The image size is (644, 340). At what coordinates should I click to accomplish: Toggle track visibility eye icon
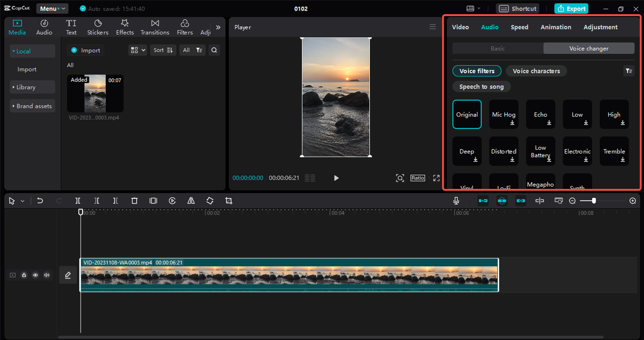(35, 275)
